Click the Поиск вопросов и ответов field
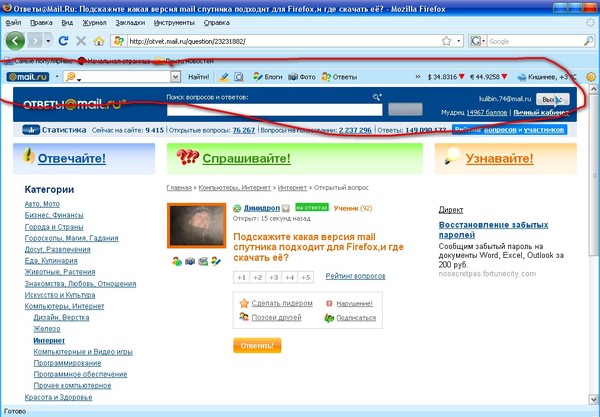Screen dimensions: 600x417 pyautogui.click(x=275, y=110)
